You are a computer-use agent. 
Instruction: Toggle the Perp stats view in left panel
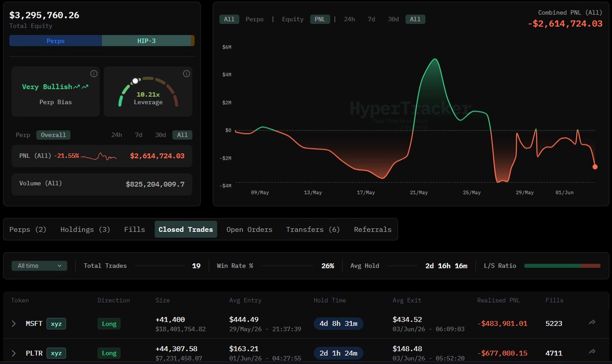tap(22, 135)
